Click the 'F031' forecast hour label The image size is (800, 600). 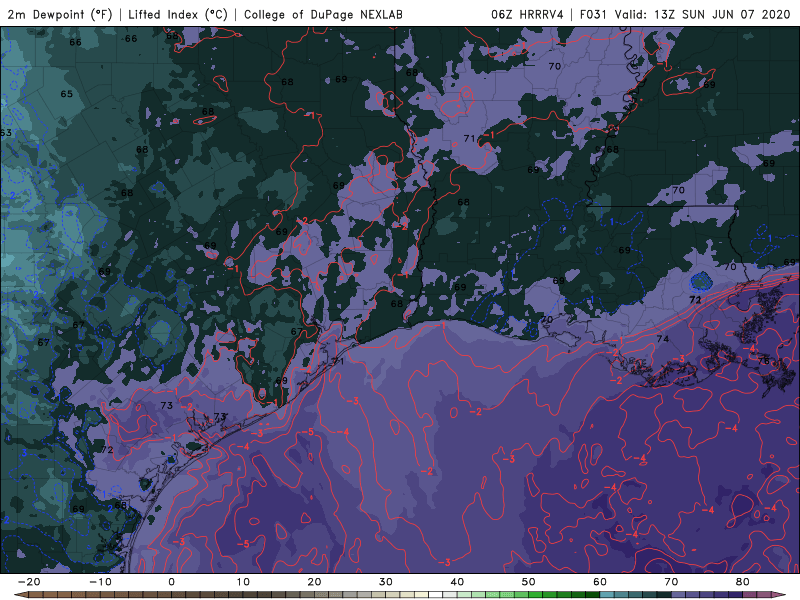pyautogui.click(x=593, y=14)
